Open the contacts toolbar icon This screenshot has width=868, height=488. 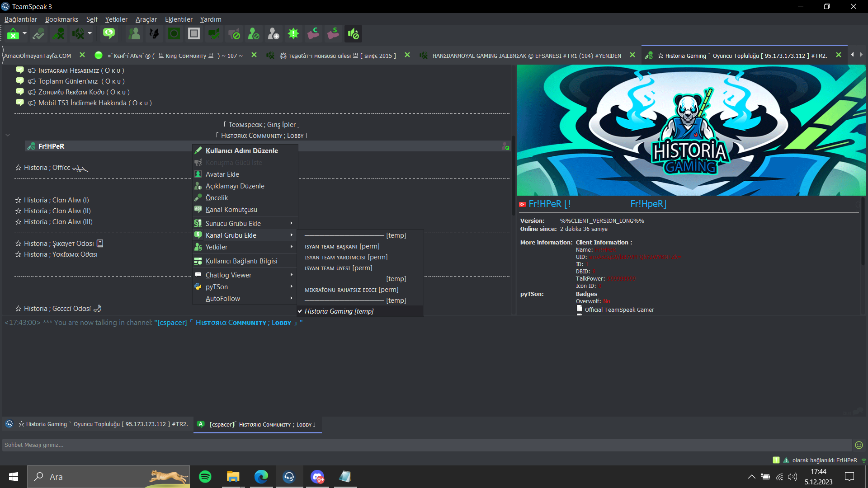point(134,34)
